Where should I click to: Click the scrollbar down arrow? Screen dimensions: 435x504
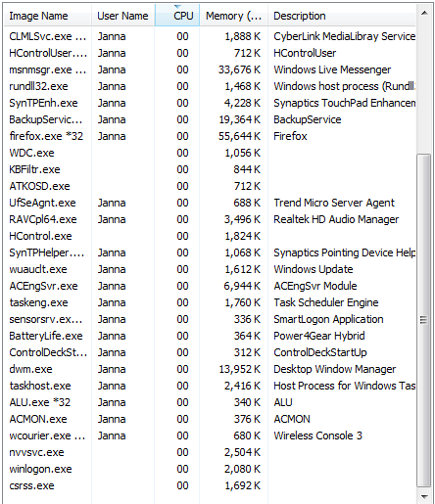(x=424, y=496)
